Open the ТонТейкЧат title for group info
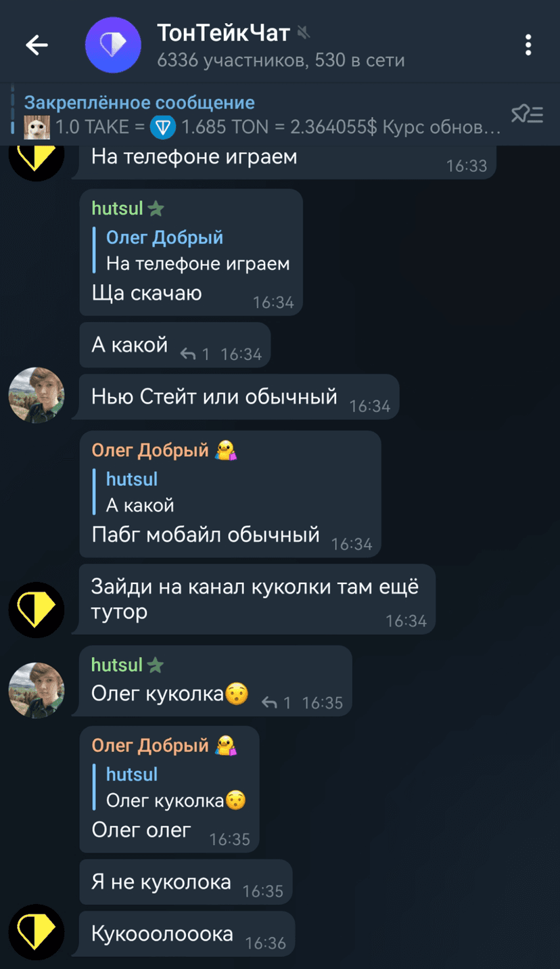The image size is (560, 969). pos(224,32)
